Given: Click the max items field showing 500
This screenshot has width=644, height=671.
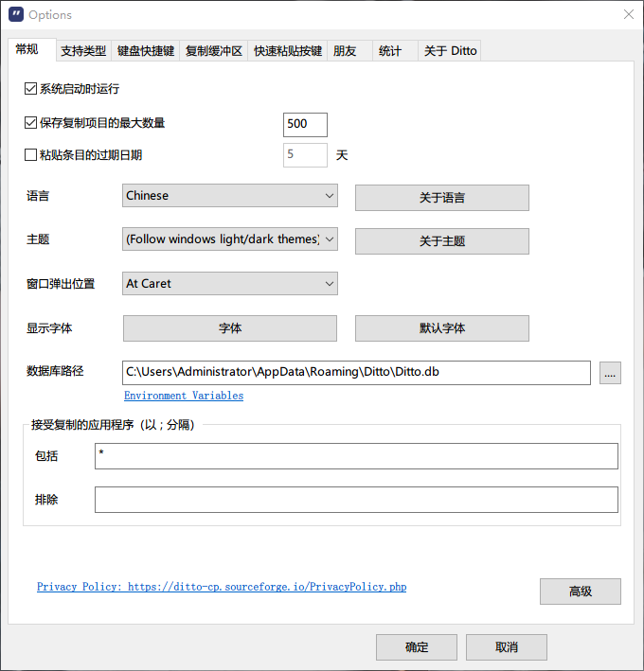Looking at the screenshot, I should click(x=305, y=125).
